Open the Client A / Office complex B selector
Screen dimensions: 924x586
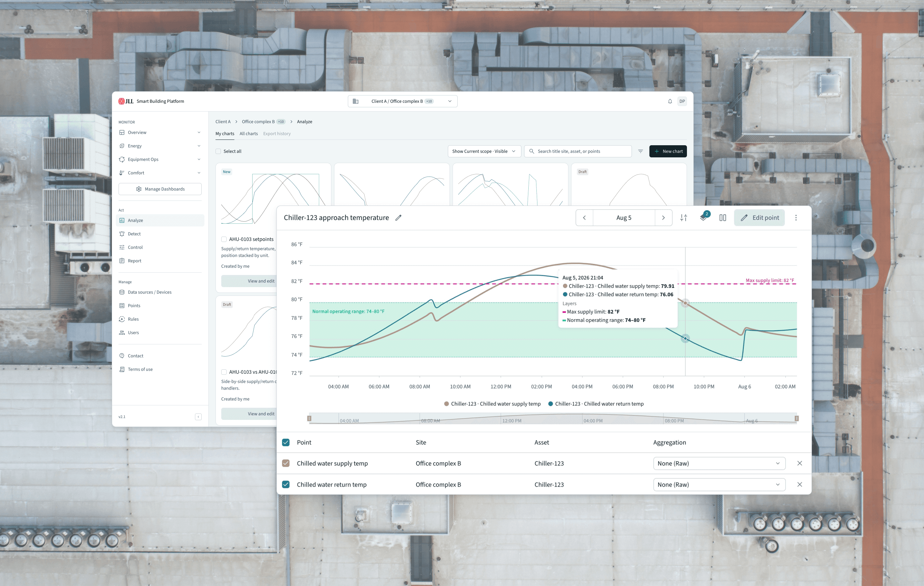pos(402,101)
